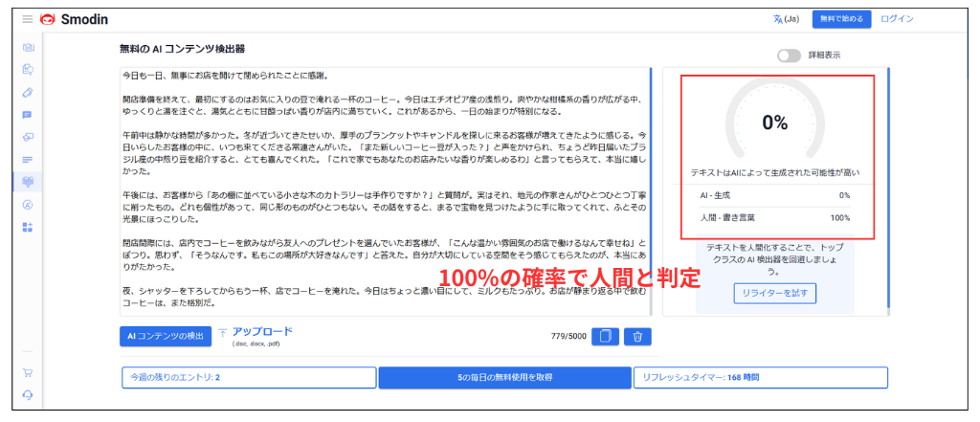This screenshot has height=422, width=980.
Task: Clear text with the trash icon button
Action: pyautogui.click(x=637, y=336)
